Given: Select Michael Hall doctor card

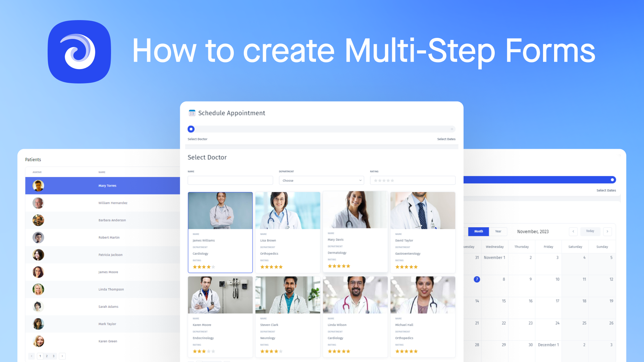Looking at the screenshot, I should [422, 316].
